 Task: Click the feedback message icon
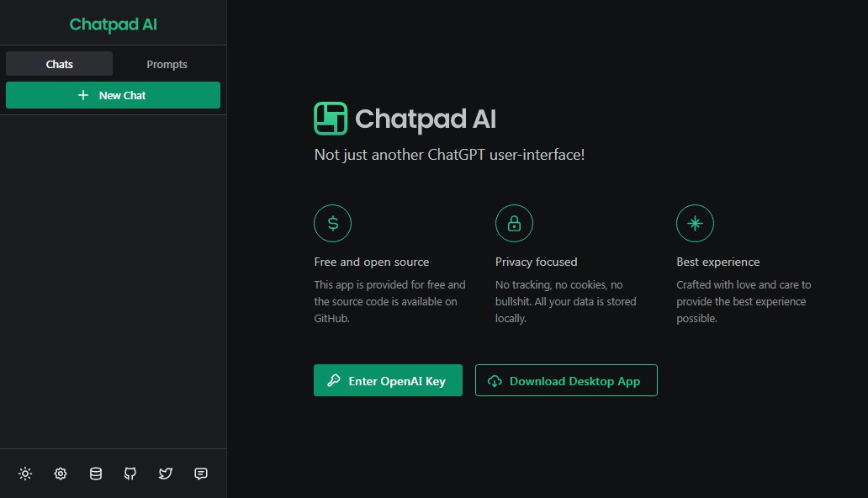[x=201, y=474]
